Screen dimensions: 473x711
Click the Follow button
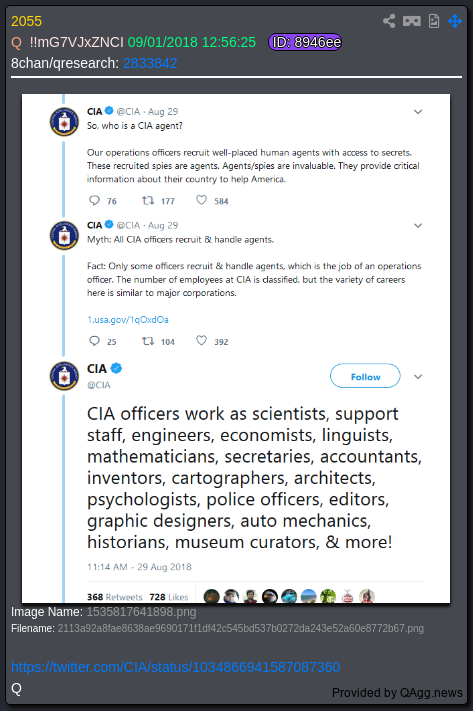coord(365,376)
